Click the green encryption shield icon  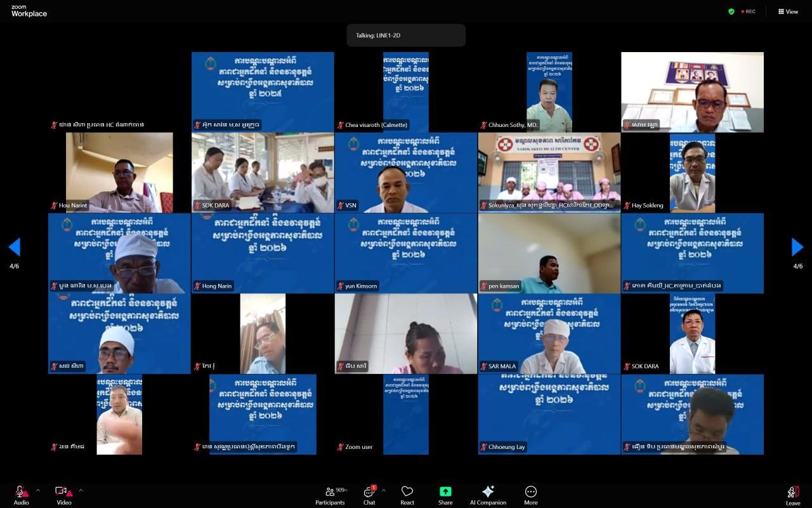point(731,11)
